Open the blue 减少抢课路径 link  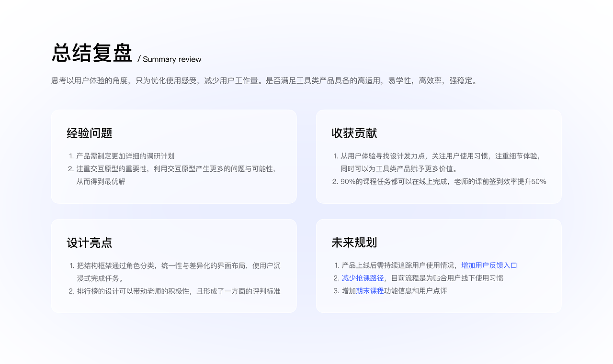click(363, 278)
